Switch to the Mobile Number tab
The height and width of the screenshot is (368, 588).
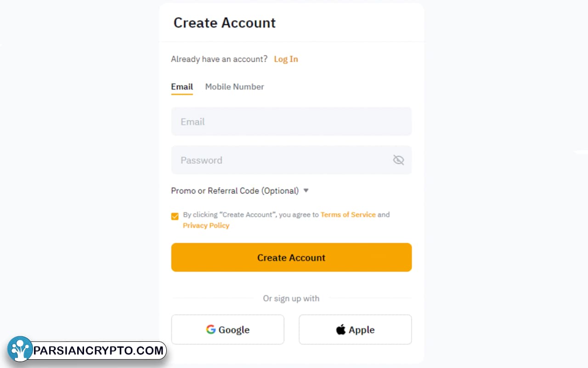(234, 87)
